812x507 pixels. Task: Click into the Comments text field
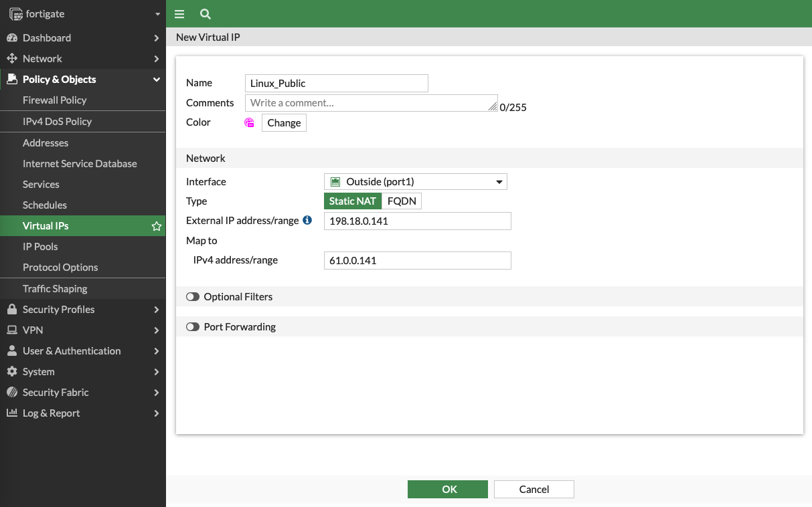click(370, 103)
